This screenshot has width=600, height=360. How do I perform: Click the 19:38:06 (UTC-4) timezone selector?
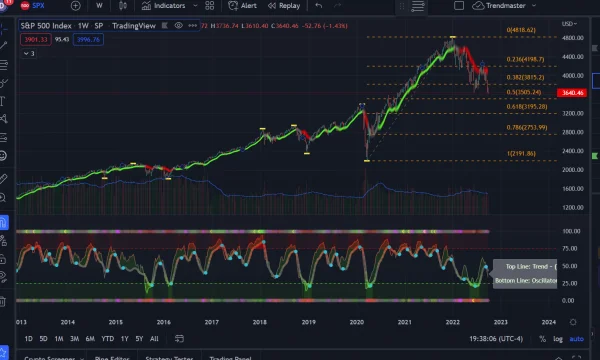click(x=496, y=339)
